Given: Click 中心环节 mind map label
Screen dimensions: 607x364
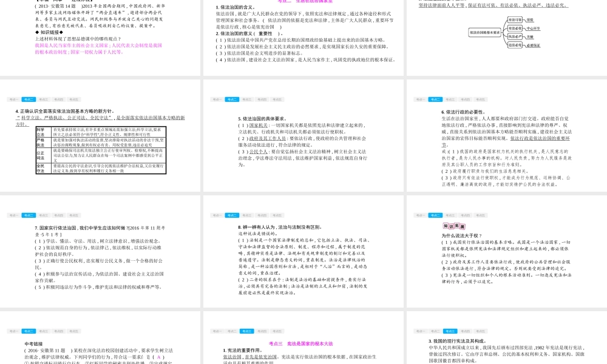Looking at the screenshot, I should 533,29.
